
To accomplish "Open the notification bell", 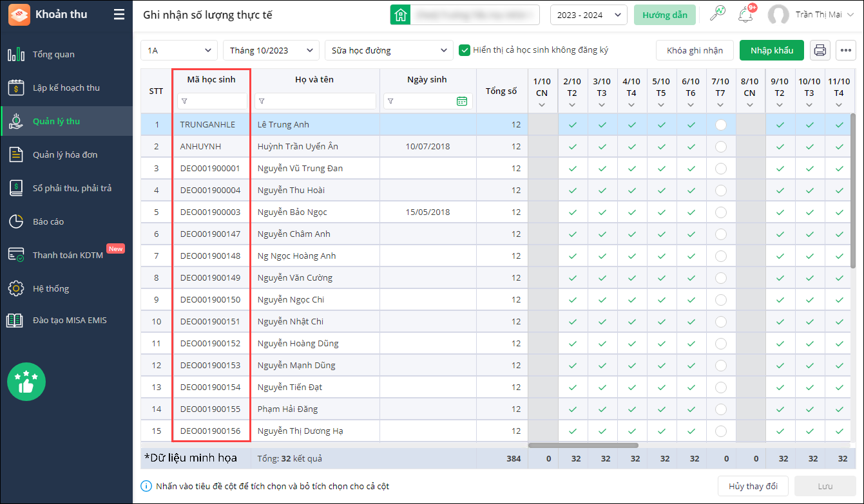I will pyautogui.click(x=745, y=15).
